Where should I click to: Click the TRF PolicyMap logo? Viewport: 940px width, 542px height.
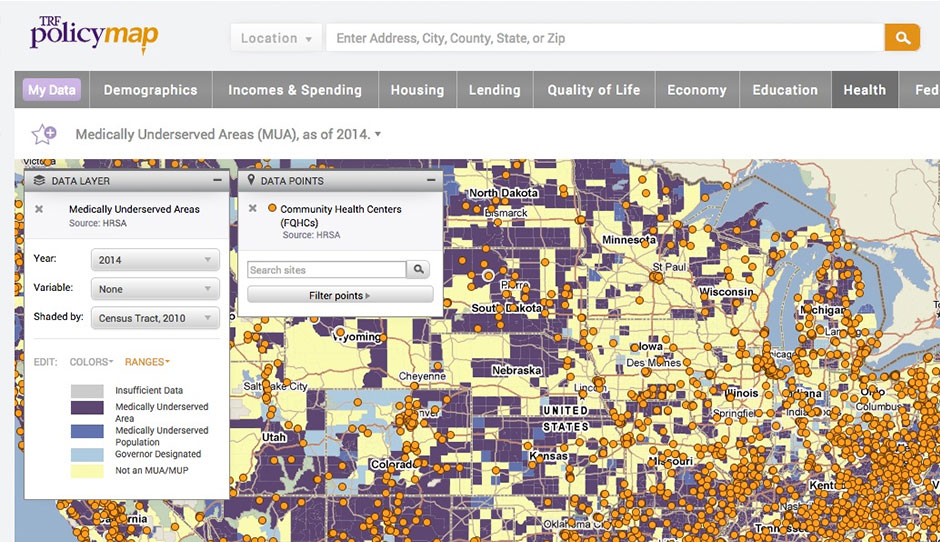(x=93, y=34)
